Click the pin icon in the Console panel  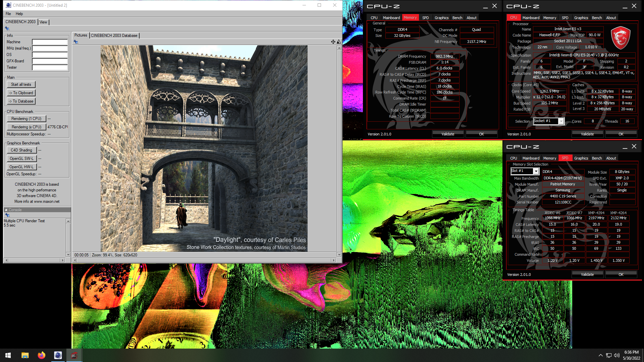point(7,215)
